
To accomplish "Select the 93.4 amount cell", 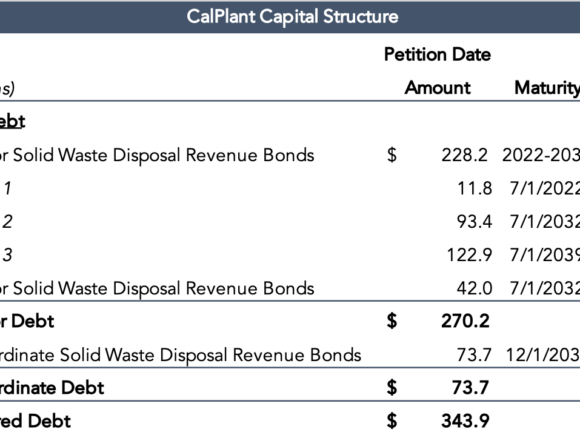I will click(475, 222).
